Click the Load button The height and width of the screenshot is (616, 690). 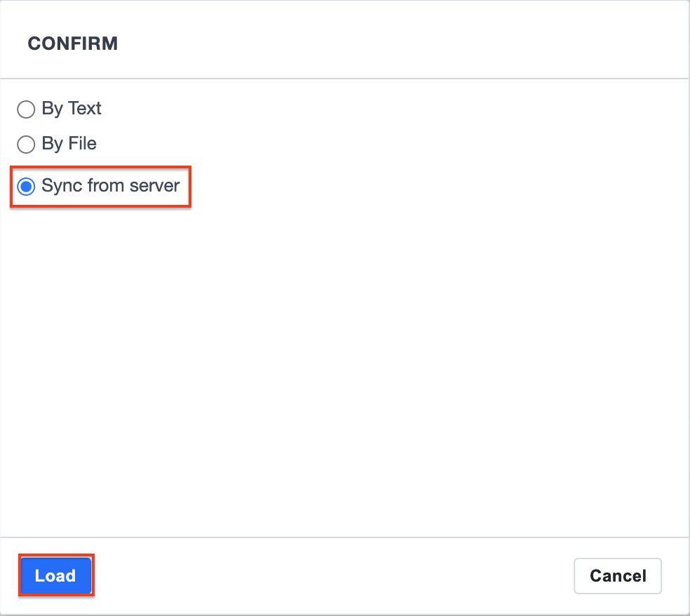(x=56, y=575)
